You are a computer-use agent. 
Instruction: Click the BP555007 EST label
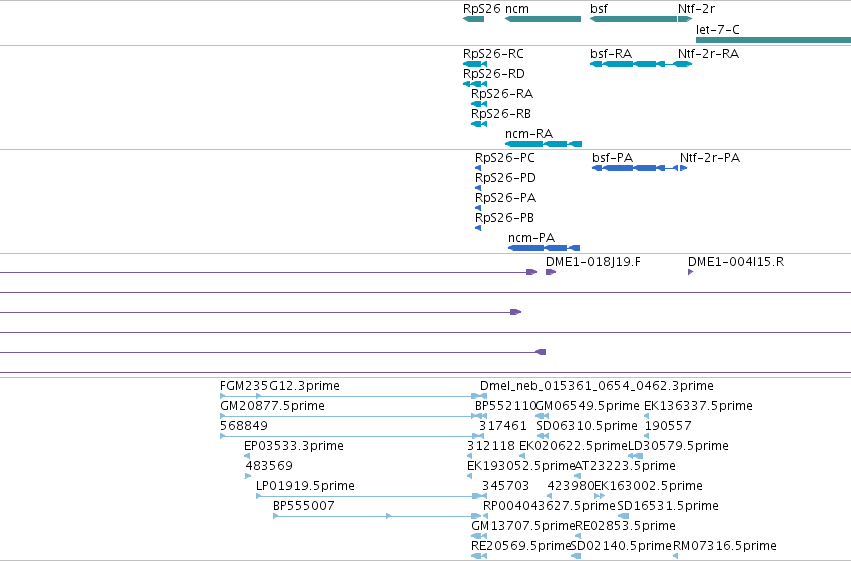(303, 506)
